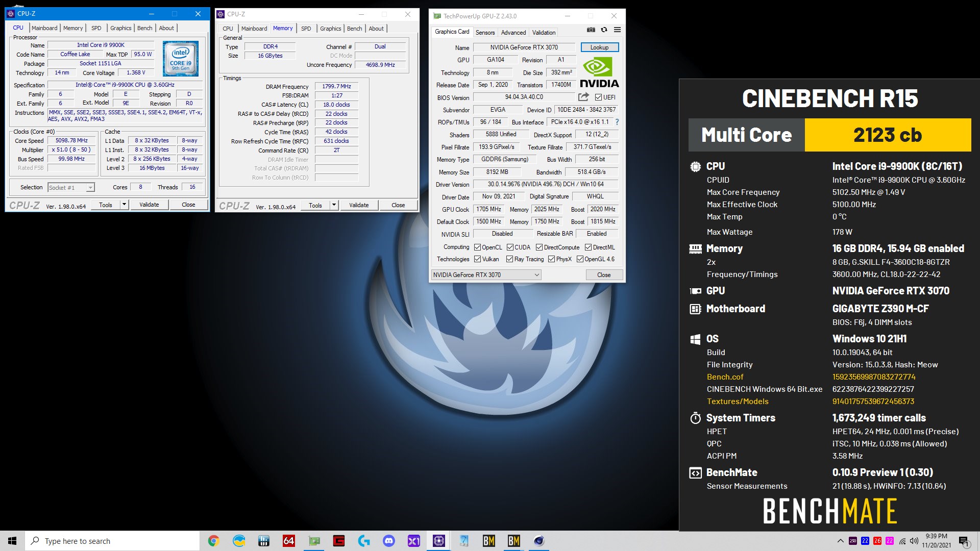Expand Tools dropdown arrow in CPU-Z Memory window
Viewport: 980px width, 551px height.
[x=334, y=205]
